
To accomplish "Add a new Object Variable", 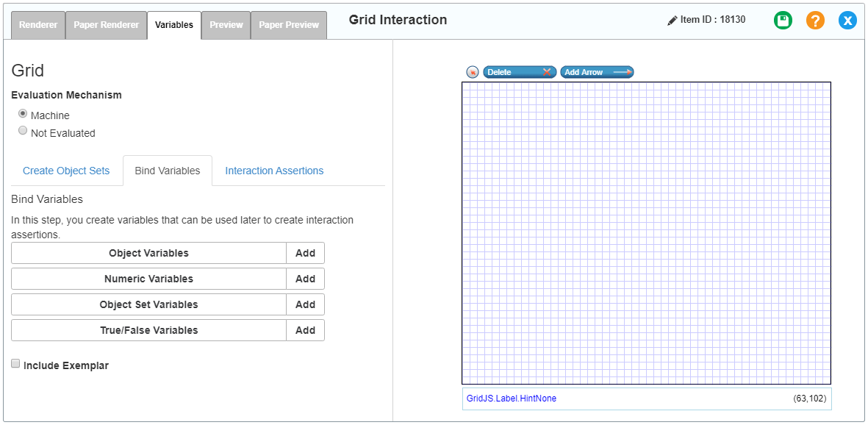I will click(x=306, y=253).
